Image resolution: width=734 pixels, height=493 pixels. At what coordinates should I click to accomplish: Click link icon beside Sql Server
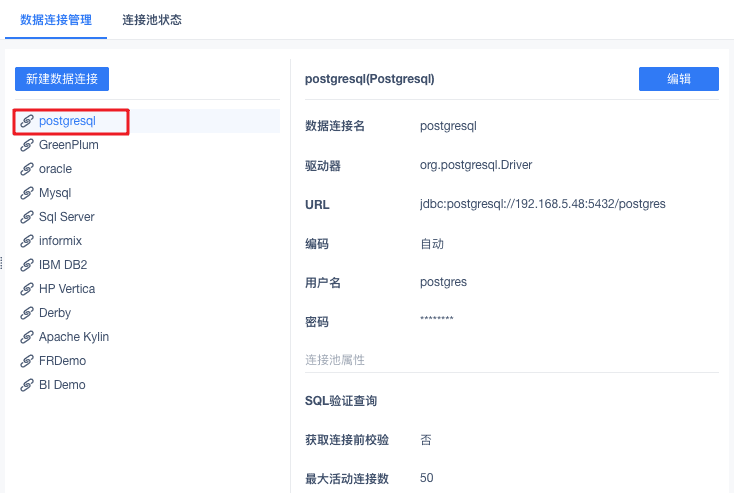[27, 217]
